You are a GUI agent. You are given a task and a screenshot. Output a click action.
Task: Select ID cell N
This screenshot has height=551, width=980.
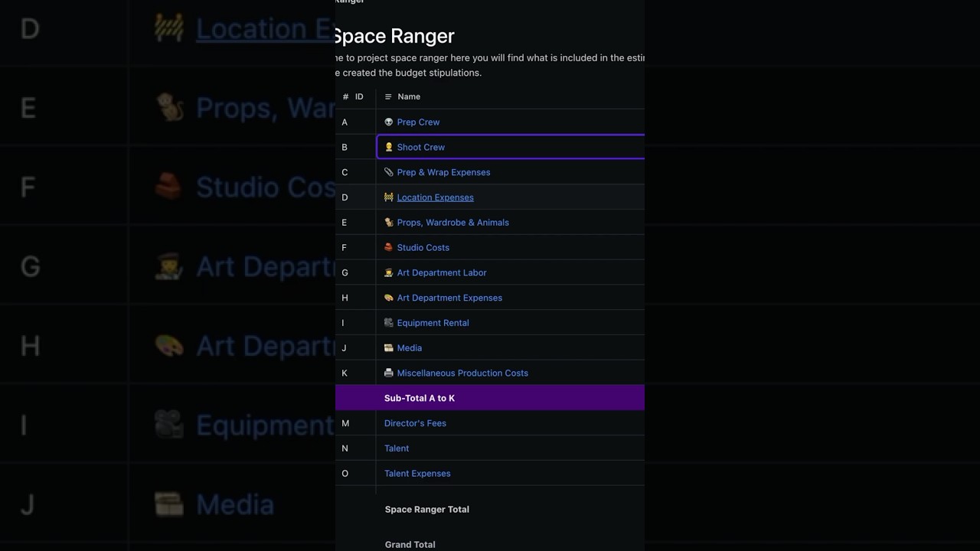pos(355,448)
